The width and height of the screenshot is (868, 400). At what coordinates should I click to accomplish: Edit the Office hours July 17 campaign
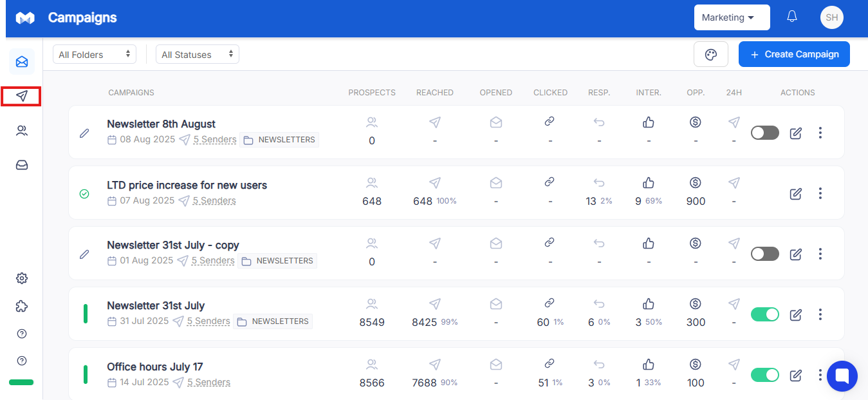coord(796,375)
